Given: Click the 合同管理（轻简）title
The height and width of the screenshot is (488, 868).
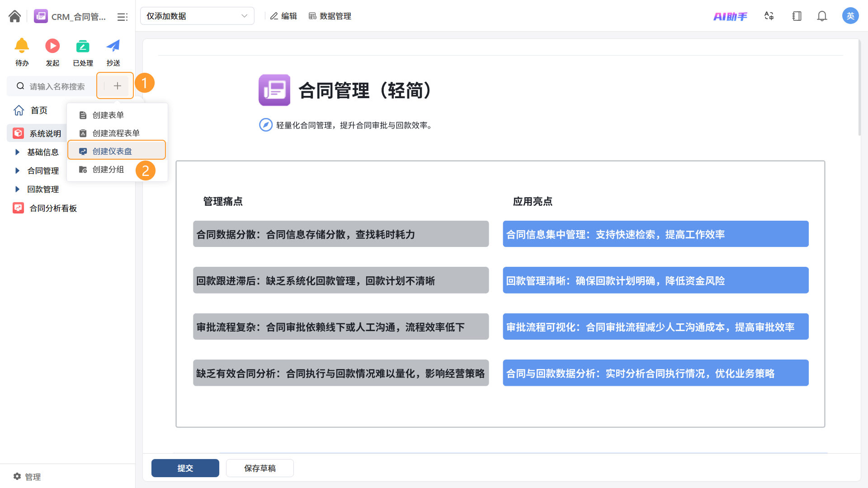Looking at the screenshot, I should [x=365, y=90].
